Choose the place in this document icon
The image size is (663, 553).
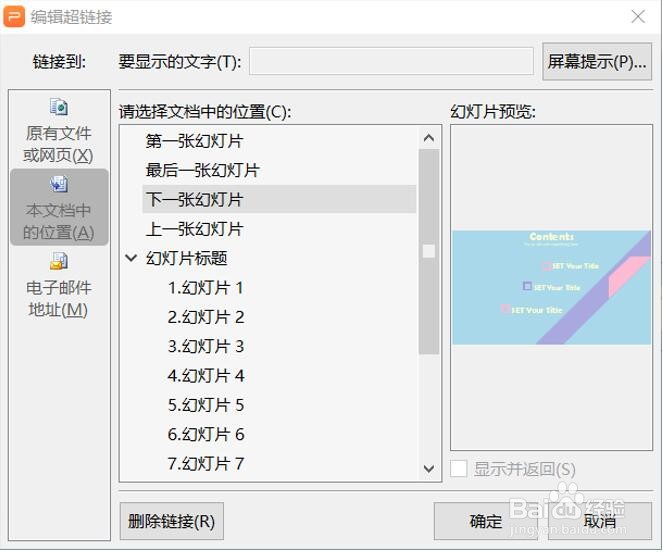click(x=59, y=184)
